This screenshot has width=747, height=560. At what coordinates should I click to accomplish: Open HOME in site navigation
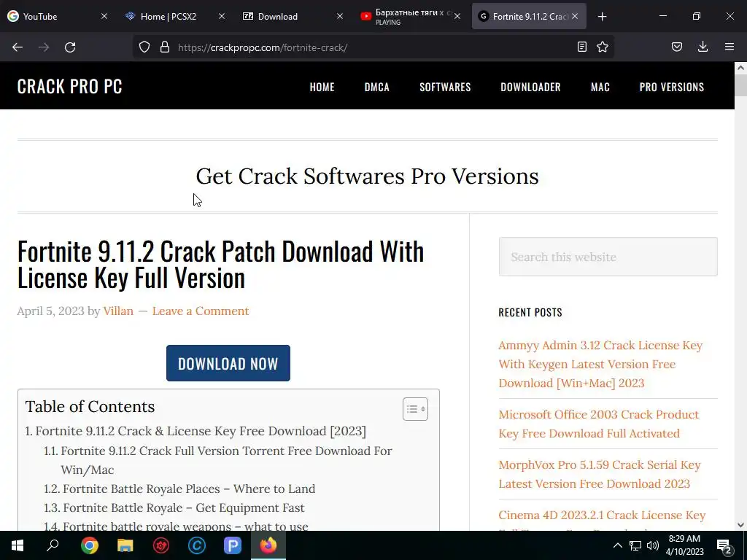[322, 87]
